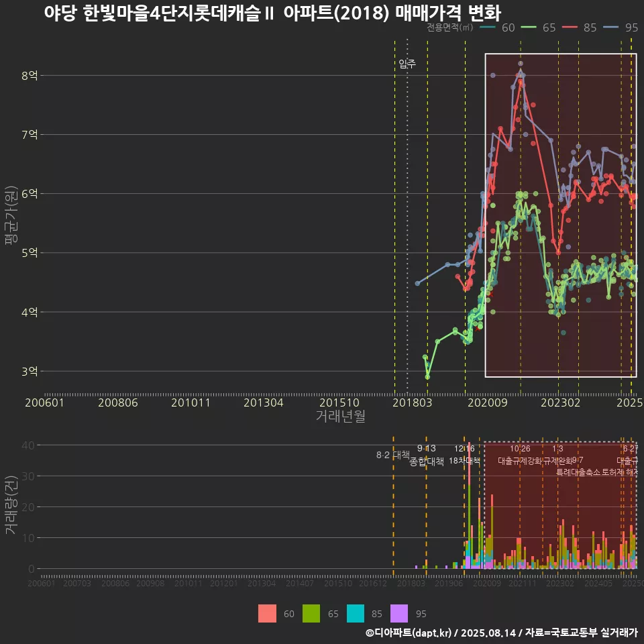Click 201304 on the price chart x-axis
This screenshot has width=644, height=644.
pos(263,402)
